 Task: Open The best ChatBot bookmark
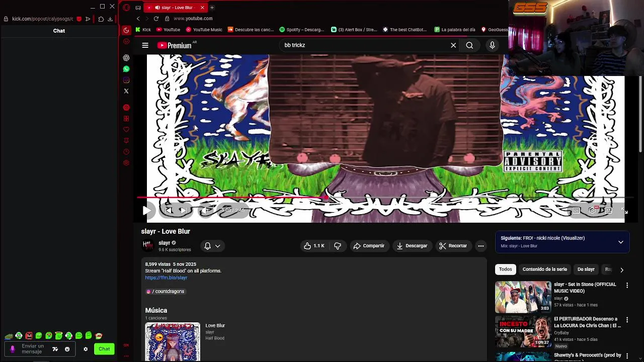click(x=405, y=30)
